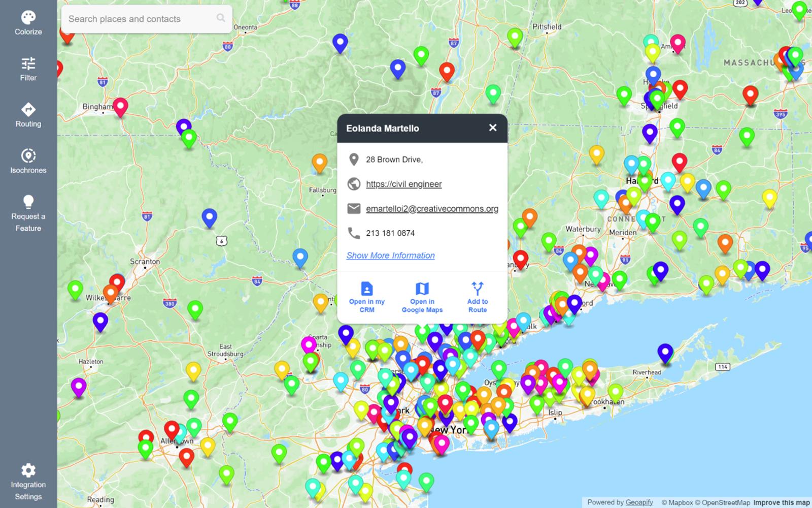Click Open in Google Maps
The width and height of the screenshot is (812, 508).
click(422, 297)
